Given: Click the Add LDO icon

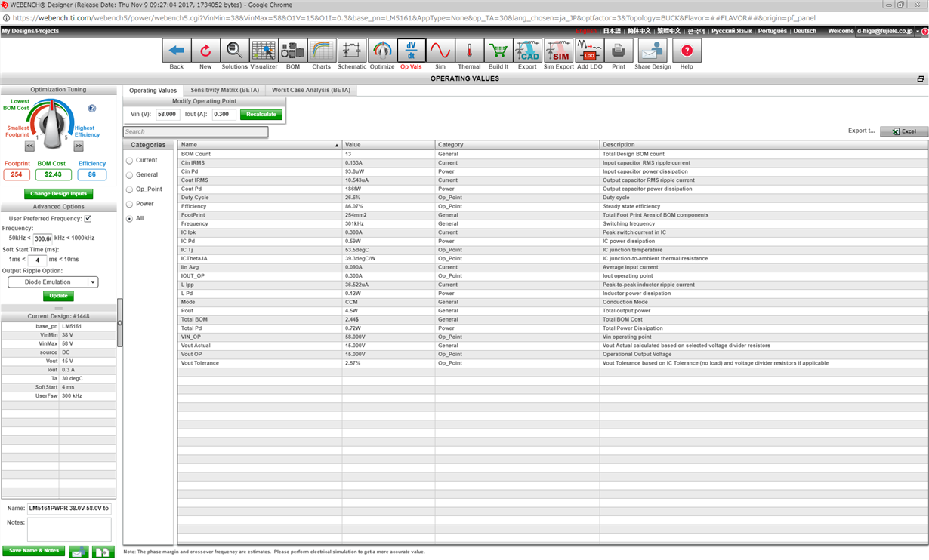Looking at the screenshot, I should (x=589, y=51).
